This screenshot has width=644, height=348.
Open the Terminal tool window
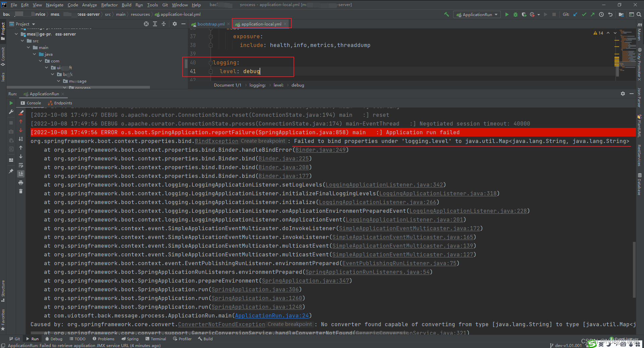click(156, 339)
